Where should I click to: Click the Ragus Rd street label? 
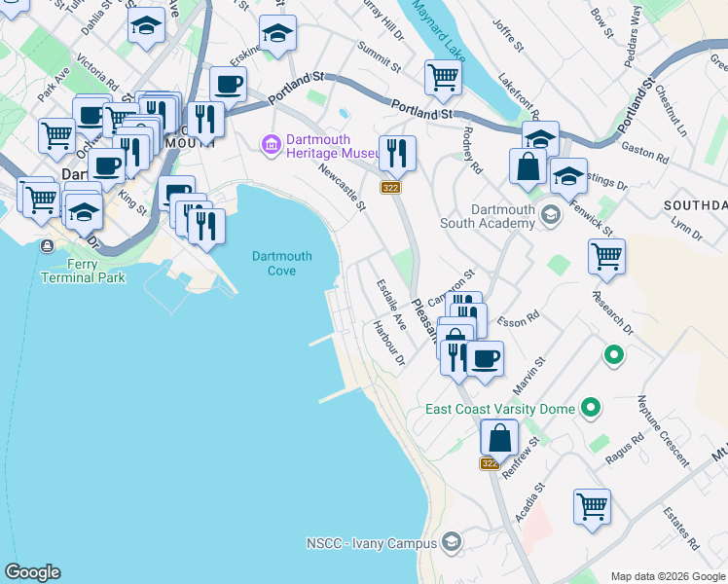pos(625,449)
